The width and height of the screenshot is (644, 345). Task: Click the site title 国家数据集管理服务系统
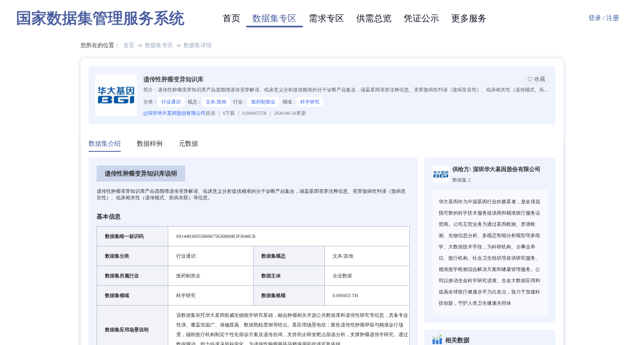pos(100,19)
